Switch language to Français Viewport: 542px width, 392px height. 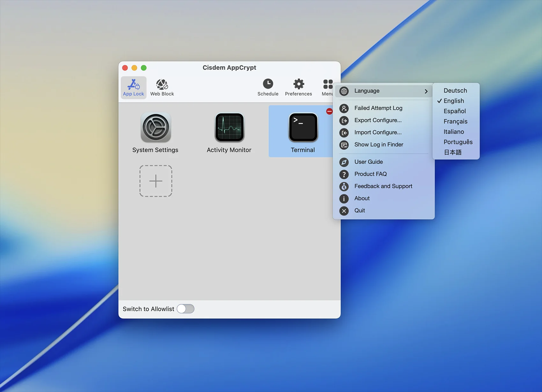click(456, 121)
